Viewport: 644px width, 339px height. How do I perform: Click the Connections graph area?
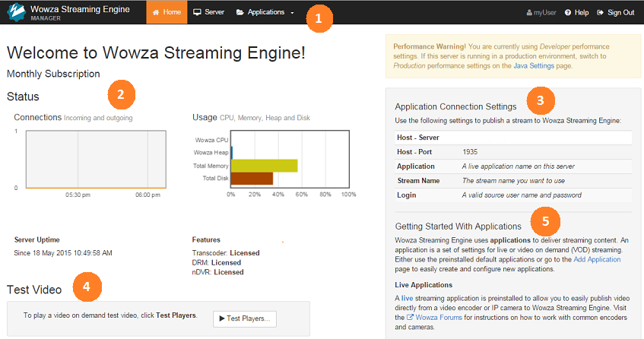click(x=96, y=159)
